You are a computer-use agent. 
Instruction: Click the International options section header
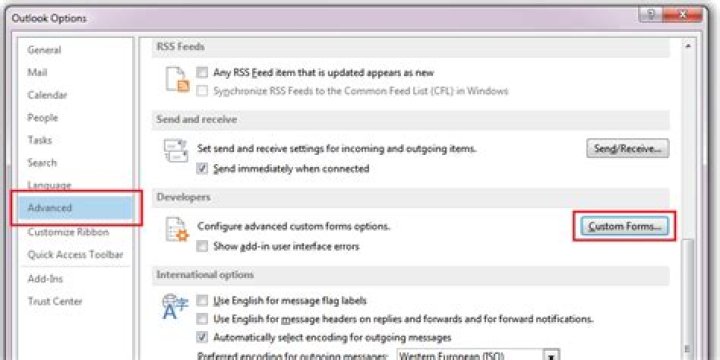[x=411, y=275]
